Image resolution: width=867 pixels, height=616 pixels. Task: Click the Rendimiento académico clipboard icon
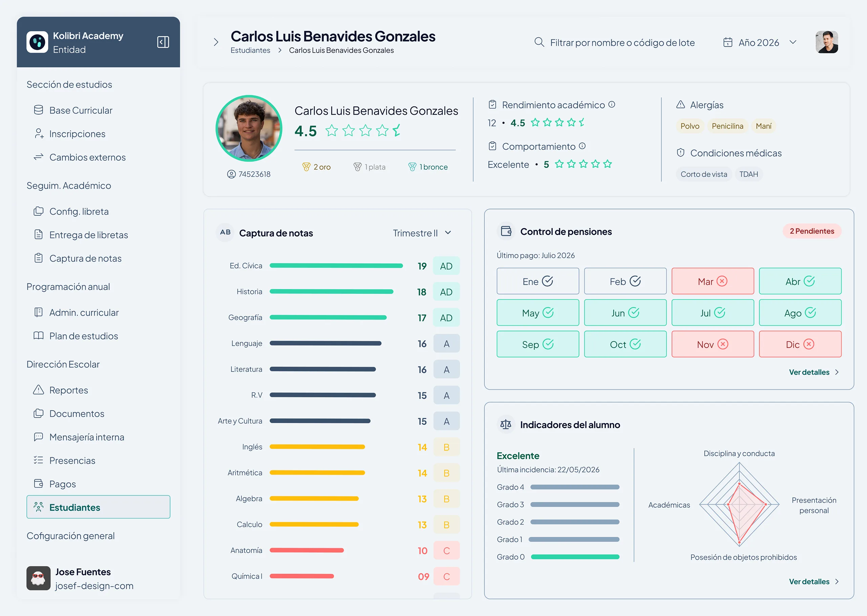tap(492, 105)
